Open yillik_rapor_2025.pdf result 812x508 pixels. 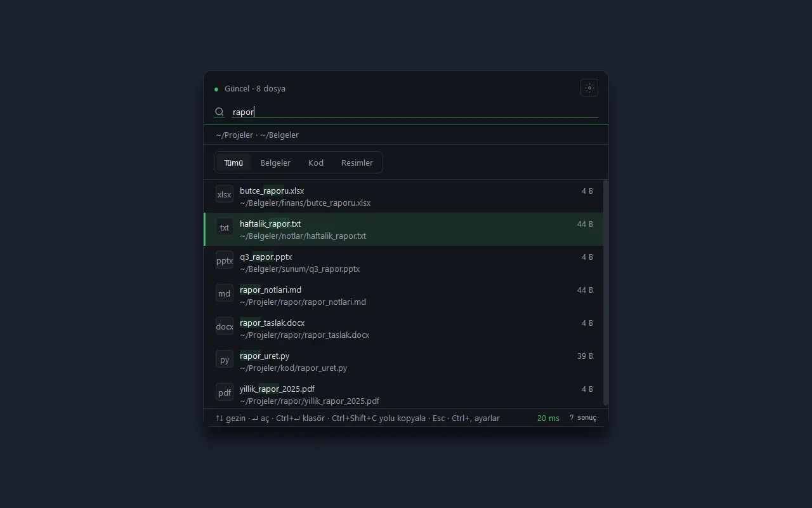pos(403,393)
